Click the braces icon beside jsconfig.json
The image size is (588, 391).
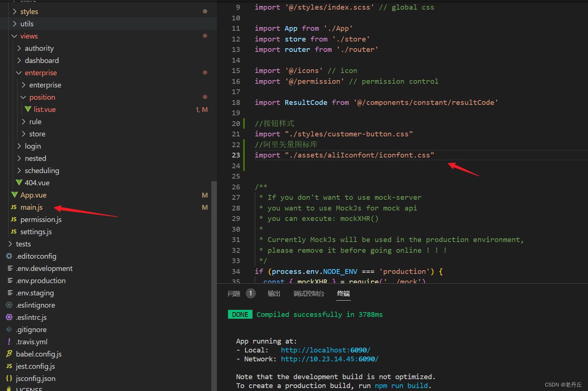coord(9,378)
